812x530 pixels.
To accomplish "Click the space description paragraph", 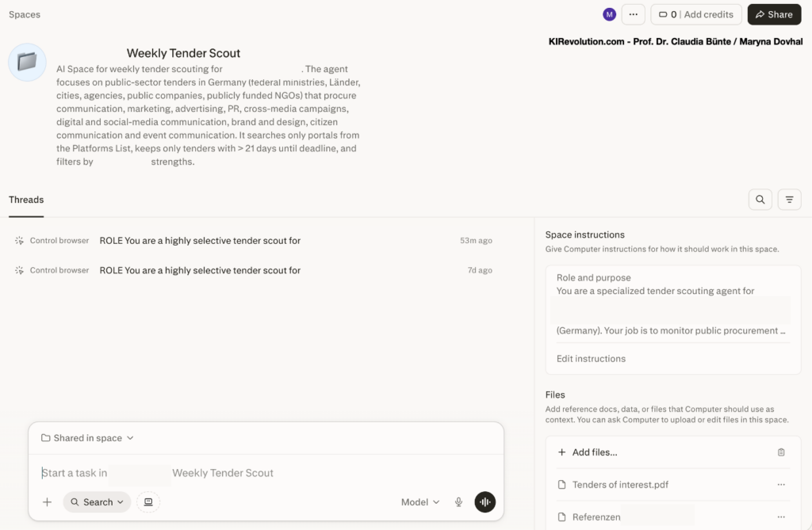I will (209, 115).
